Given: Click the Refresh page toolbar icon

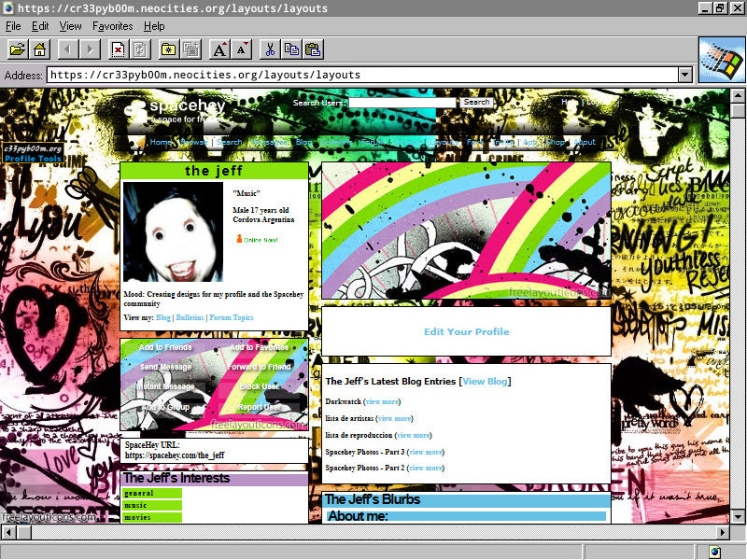Looking at the screenshot, I should coord(140,49).
